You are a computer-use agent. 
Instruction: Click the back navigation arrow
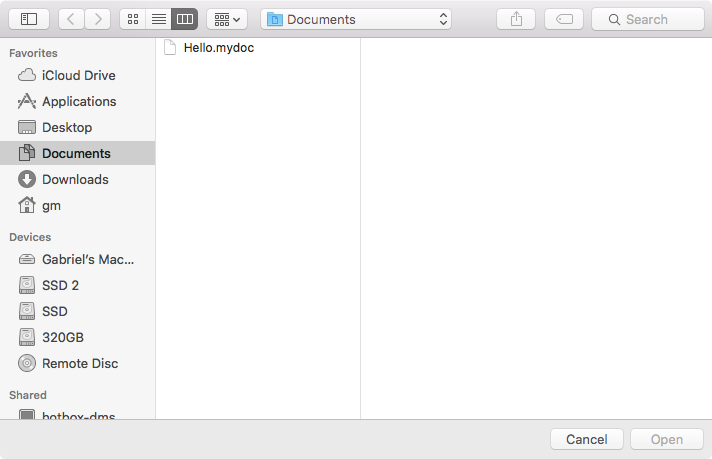71,19
